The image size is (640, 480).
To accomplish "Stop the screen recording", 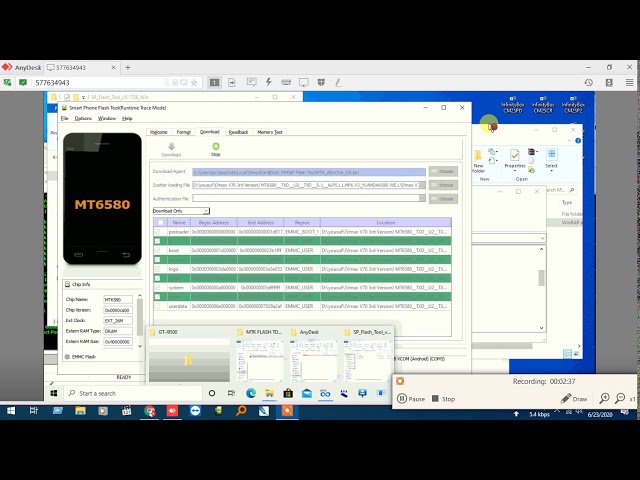I will coord(443,398).
